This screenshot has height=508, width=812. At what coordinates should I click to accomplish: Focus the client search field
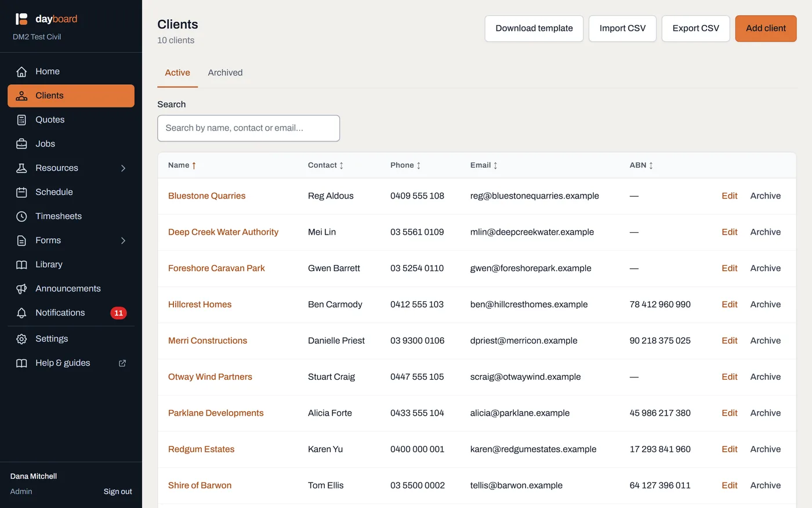(x=248, y=128)
